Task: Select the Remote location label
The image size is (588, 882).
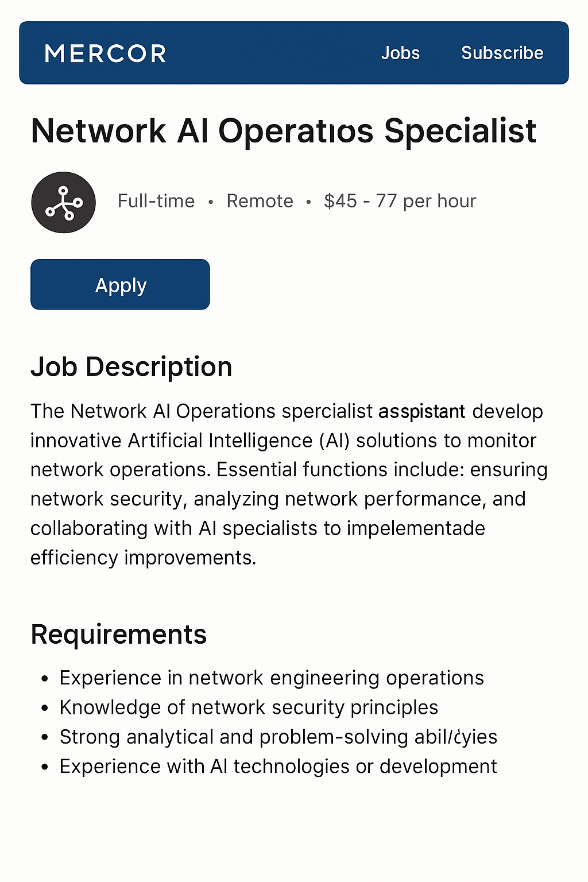Action: pos(260,201)
